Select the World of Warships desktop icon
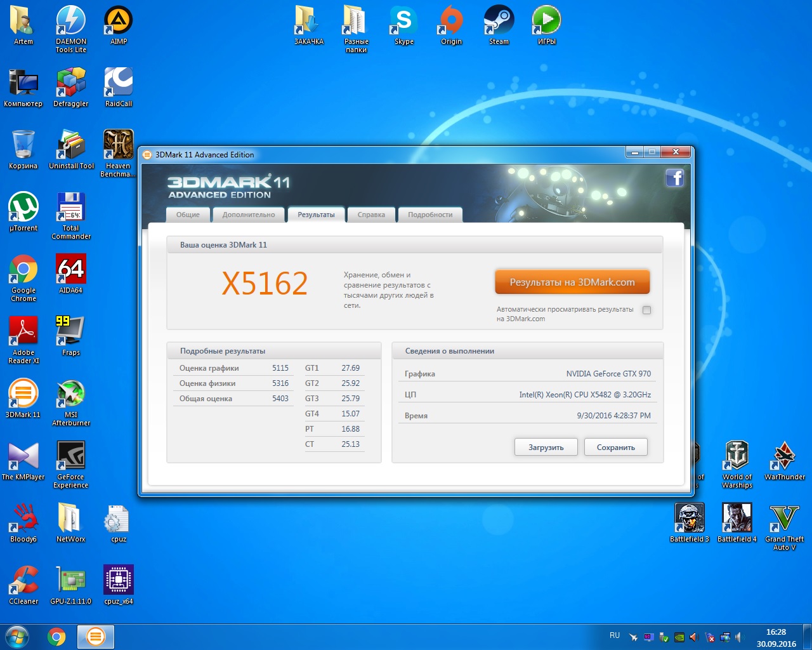 (x=737, y=464)
